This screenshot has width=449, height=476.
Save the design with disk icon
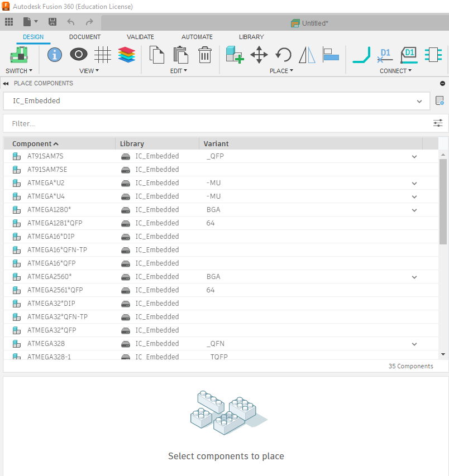[x=52, y=22]
